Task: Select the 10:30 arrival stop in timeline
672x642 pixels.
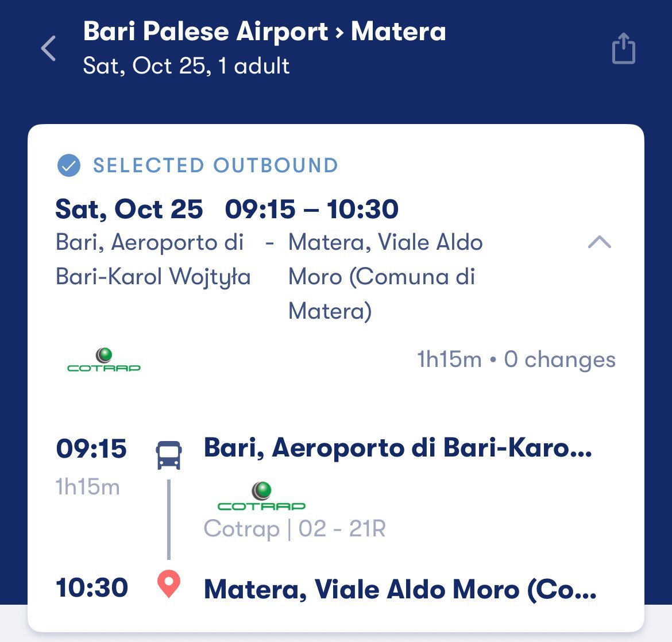Action: [92, 588]
